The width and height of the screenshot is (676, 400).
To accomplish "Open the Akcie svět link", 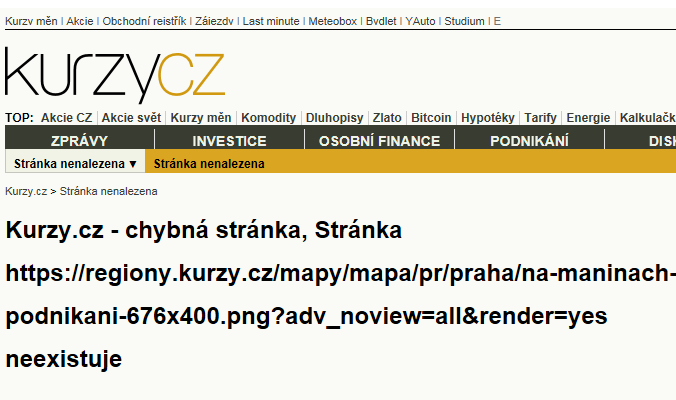I will [131, 118].
